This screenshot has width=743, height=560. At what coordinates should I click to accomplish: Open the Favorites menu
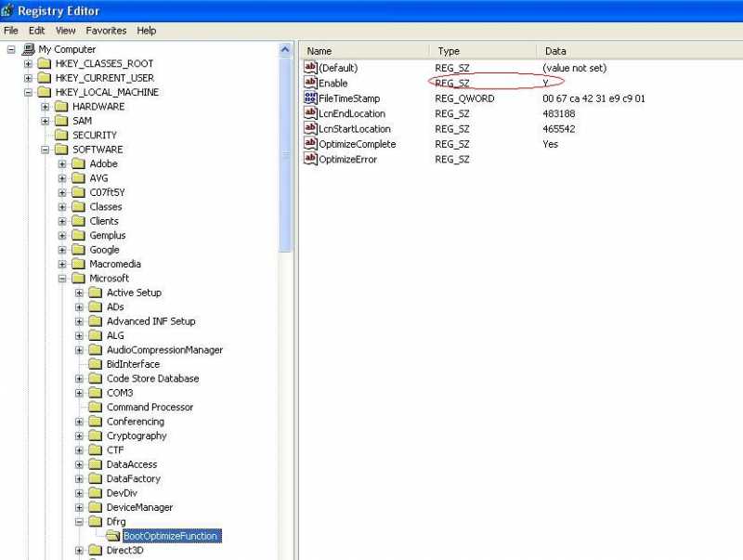106,31
